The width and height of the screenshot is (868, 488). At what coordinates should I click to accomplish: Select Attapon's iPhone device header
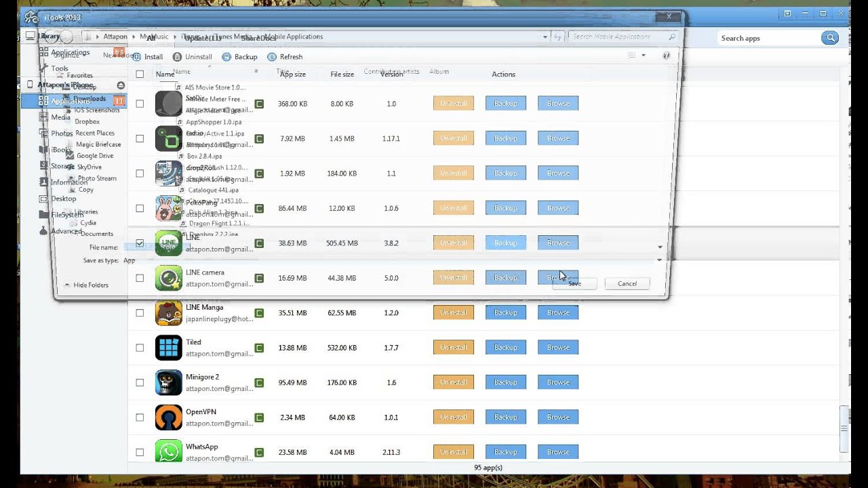pyautogui.click(x=66, y=85)
